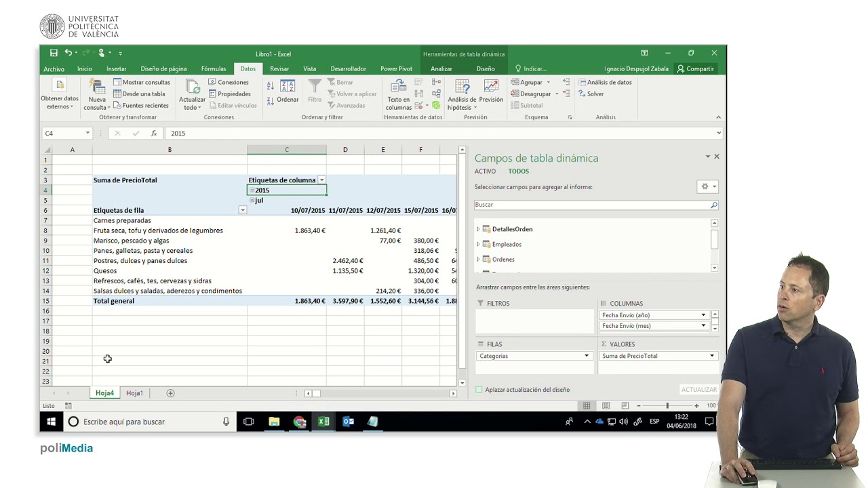Switch to the Insertar ribbon tab
This screenshot has height=488, width=868.
click(117, 68)
